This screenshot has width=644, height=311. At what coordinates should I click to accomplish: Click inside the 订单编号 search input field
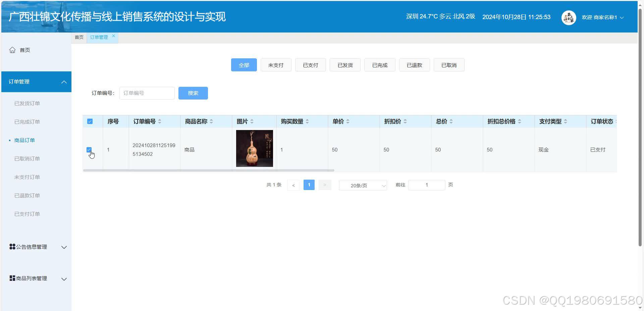[x=147, y=93]
